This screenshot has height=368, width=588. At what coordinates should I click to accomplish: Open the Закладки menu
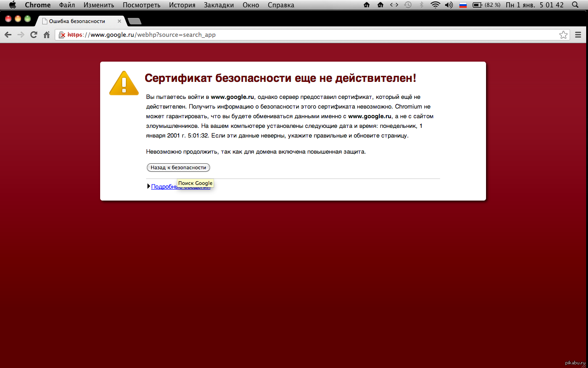218,5
